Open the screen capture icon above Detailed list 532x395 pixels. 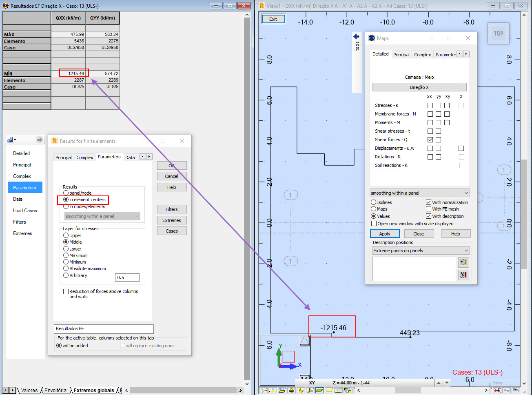tap(10, 139)
